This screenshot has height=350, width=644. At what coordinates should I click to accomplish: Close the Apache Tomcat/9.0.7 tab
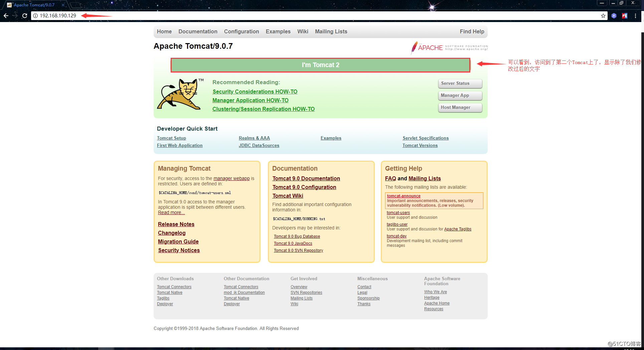63,5
